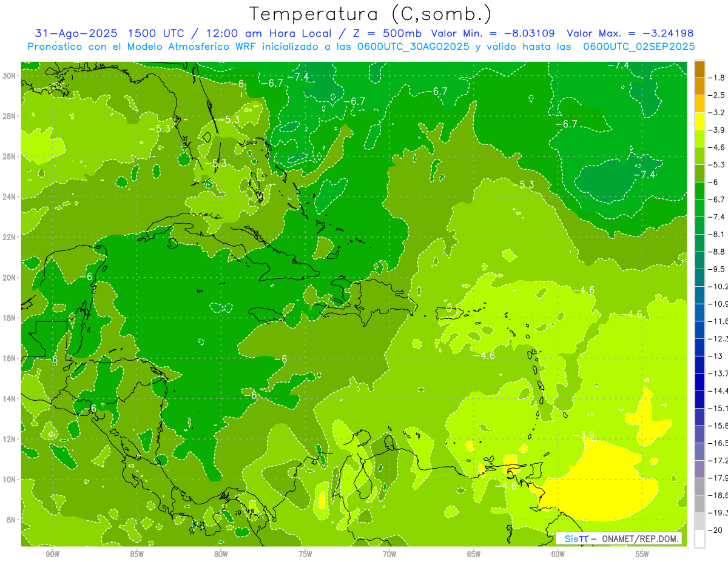Click the blue colorbar swatch between -13 and -13.7

pos(699,364)
